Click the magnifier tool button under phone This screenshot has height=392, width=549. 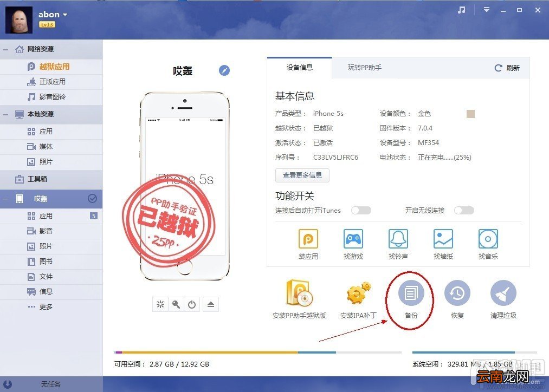click(x=176, y=304)
